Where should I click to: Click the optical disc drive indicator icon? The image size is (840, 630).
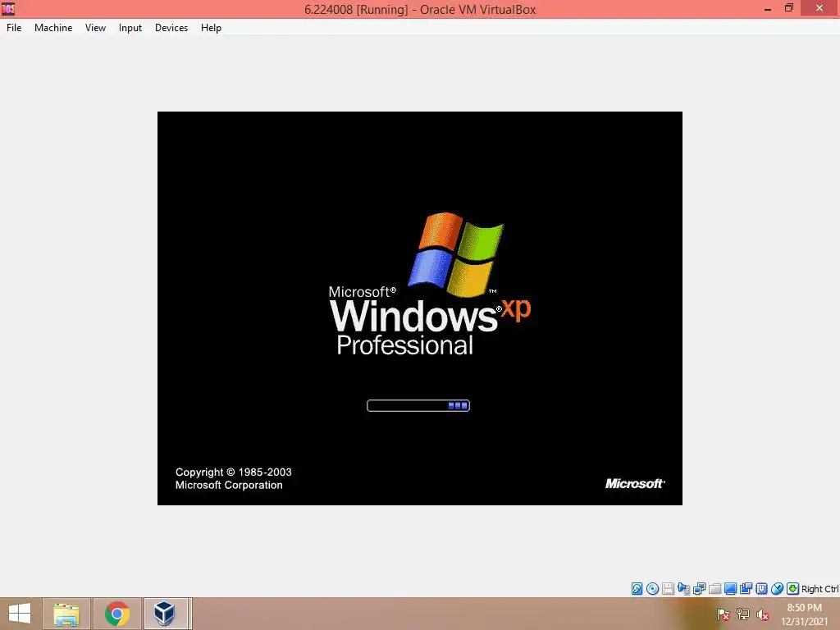[652, 589]
